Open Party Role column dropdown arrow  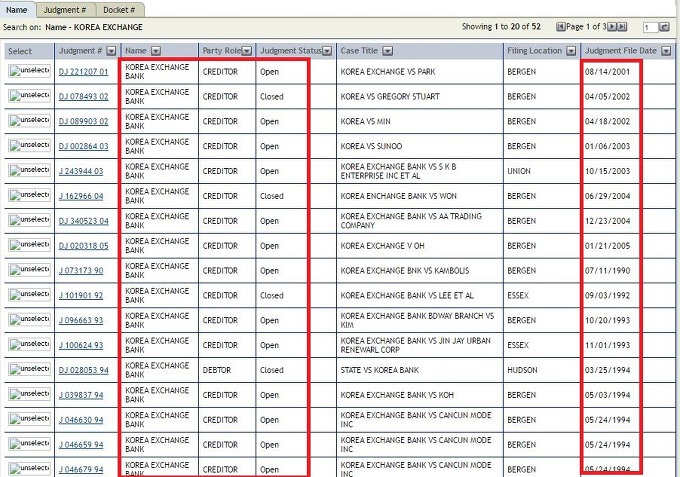247,51
